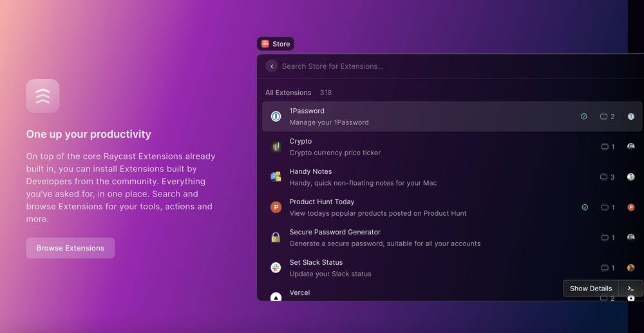
Task: Open the actions icon next to Show Details
Action: coord(631,289)
